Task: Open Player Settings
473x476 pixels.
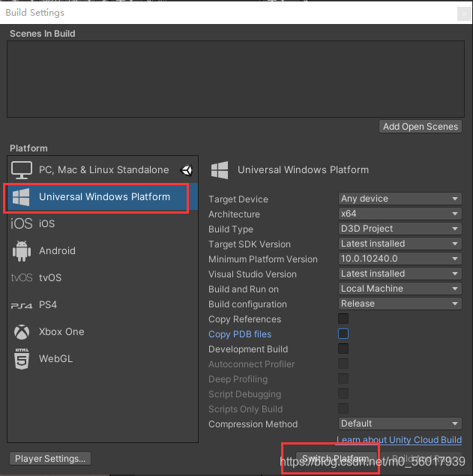Action: [x=50, y=459]
